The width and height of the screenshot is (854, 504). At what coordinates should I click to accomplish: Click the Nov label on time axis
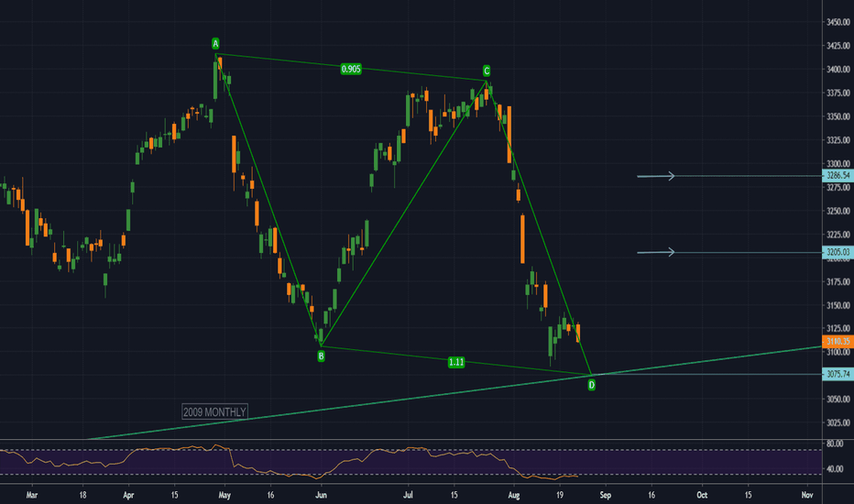pos(807,495)
